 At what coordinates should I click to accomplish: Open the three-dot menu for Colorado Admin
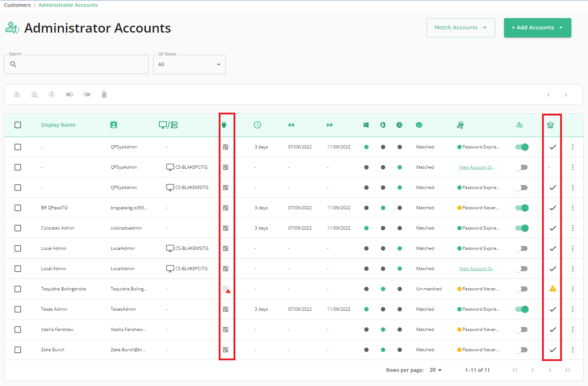click(x=573, y=228)
